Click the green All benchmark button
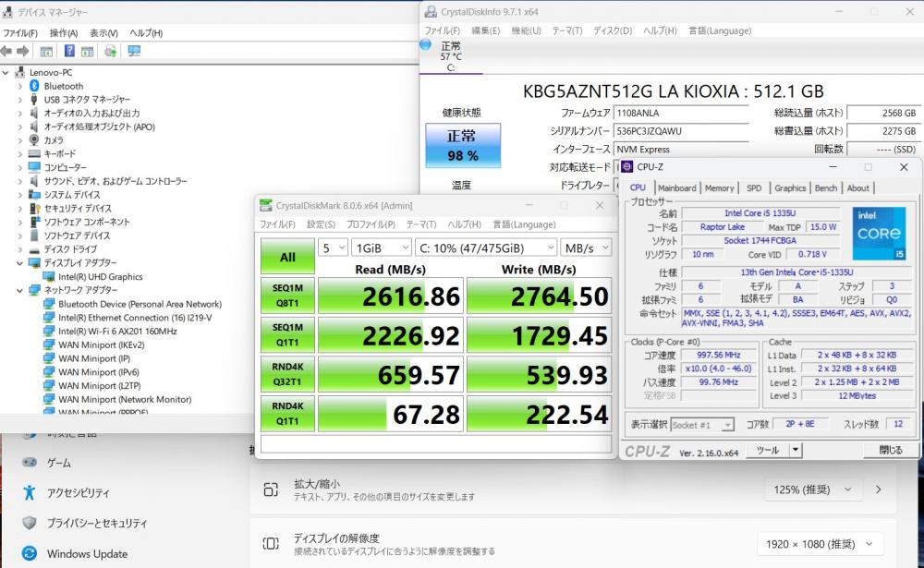924x568 pixels. click(287, 257)
